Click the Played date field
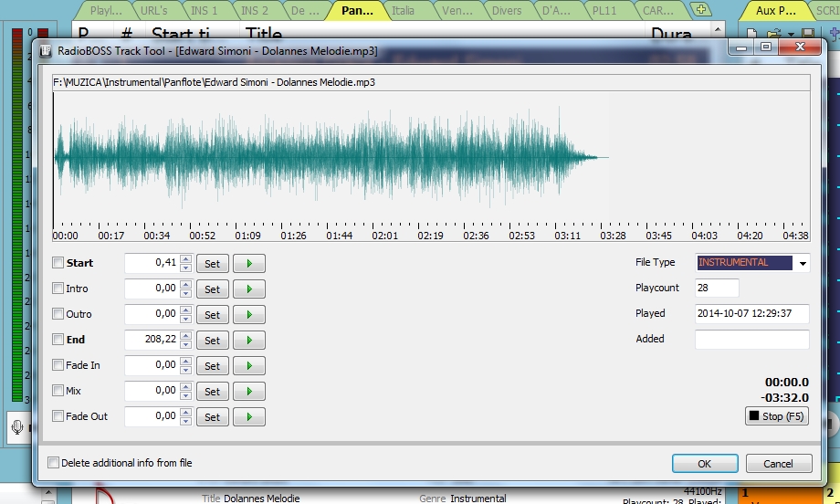 (752, 313)
